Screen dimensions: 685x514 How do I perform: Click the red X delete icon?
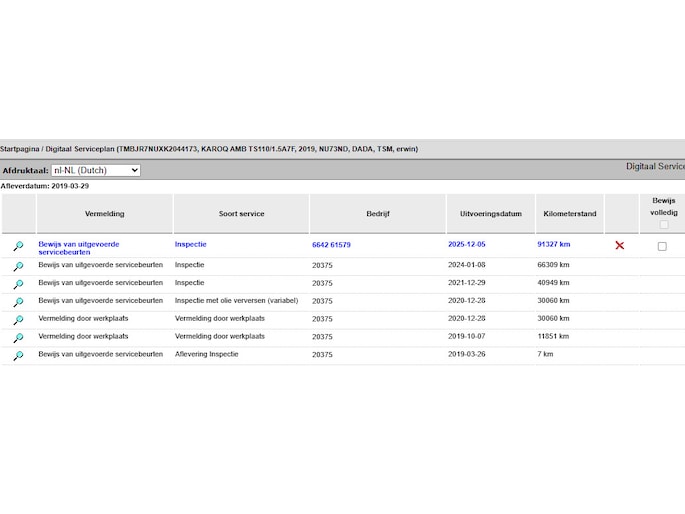619,245
